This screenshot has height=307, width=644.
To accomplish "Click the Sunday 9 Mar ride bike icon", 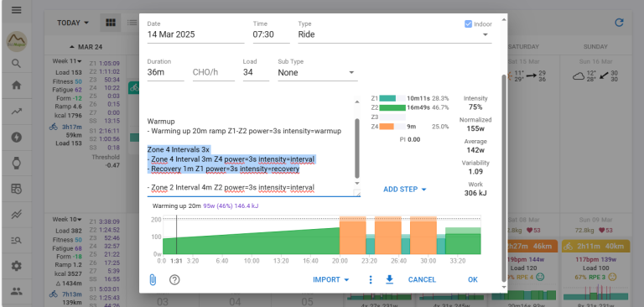I will 569,247.
